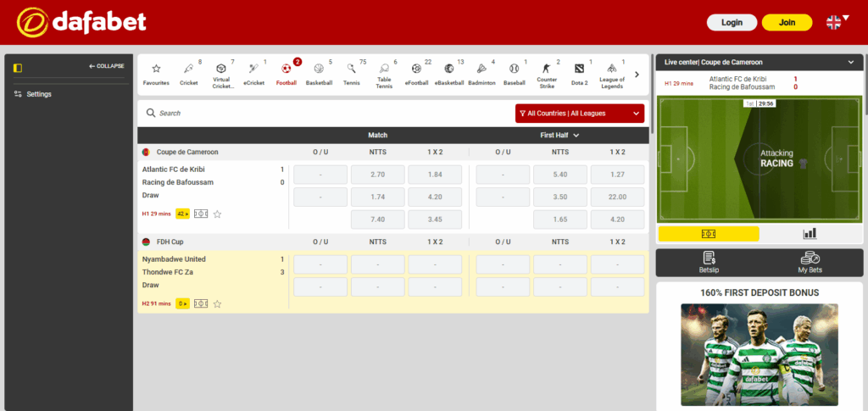The width and height of the screenshot is (868, 411).
Task: Select the Virtual Cricket sport icon
Action: [221, 74]
